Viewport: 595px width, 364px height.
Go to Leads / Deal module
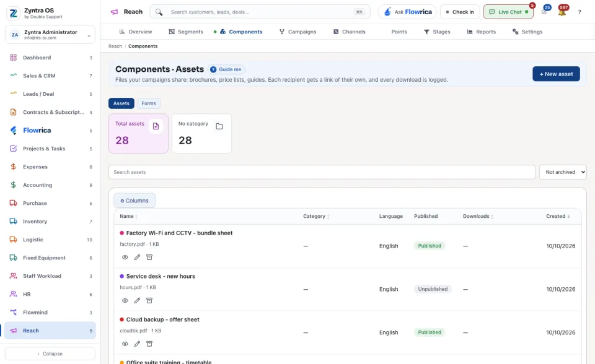coord(50,94)
